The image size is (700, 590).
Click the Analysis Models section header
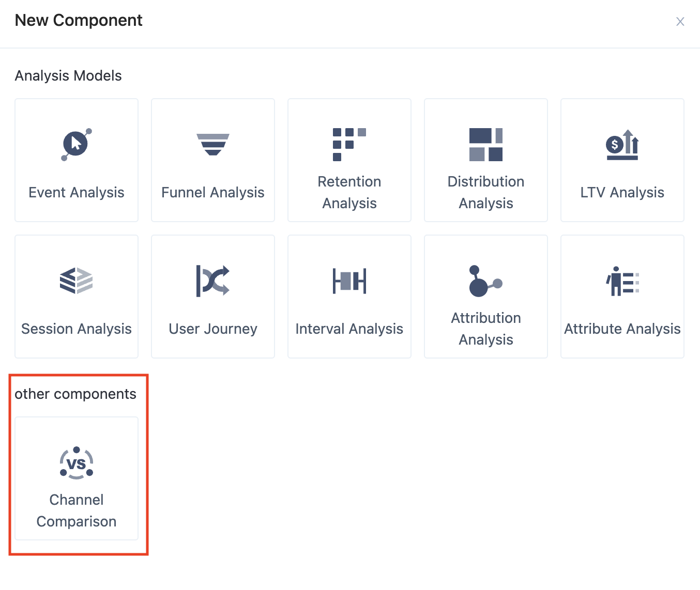[68, 75]
